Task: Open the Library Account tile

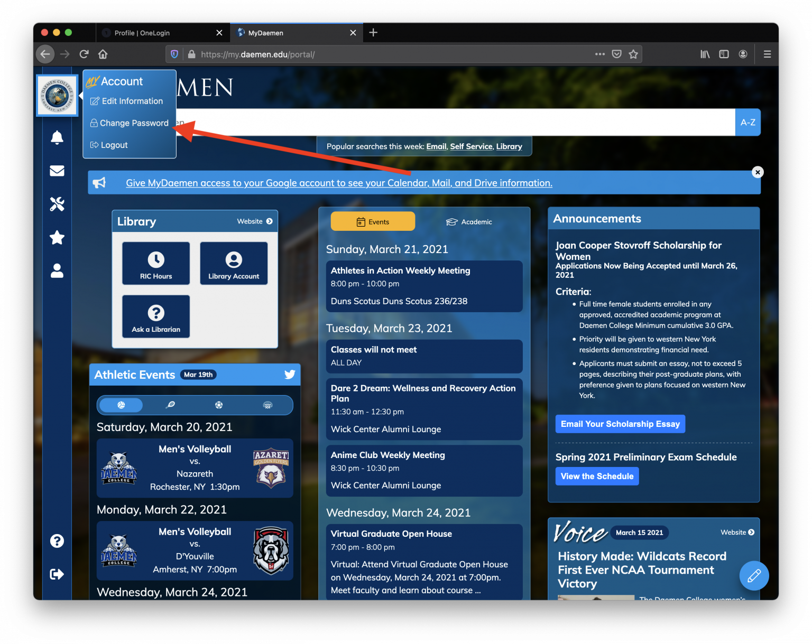Action: click(234, 263)
